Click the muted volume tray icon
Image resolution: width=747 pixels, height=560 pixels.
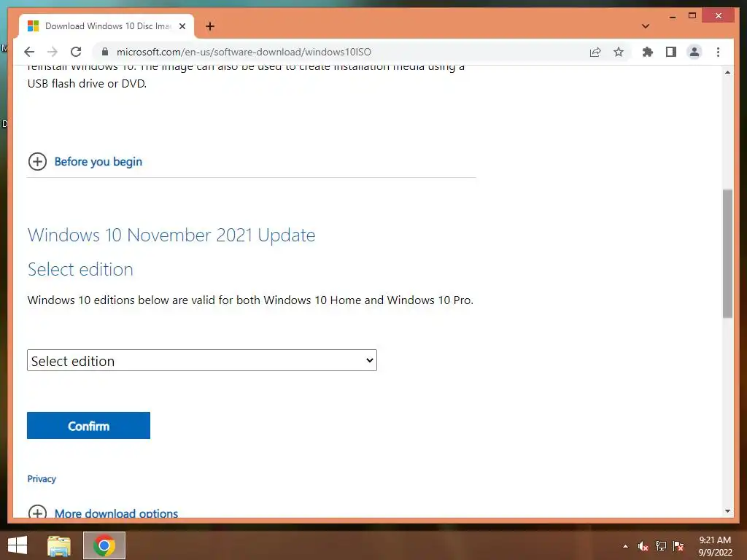[643, 546]
